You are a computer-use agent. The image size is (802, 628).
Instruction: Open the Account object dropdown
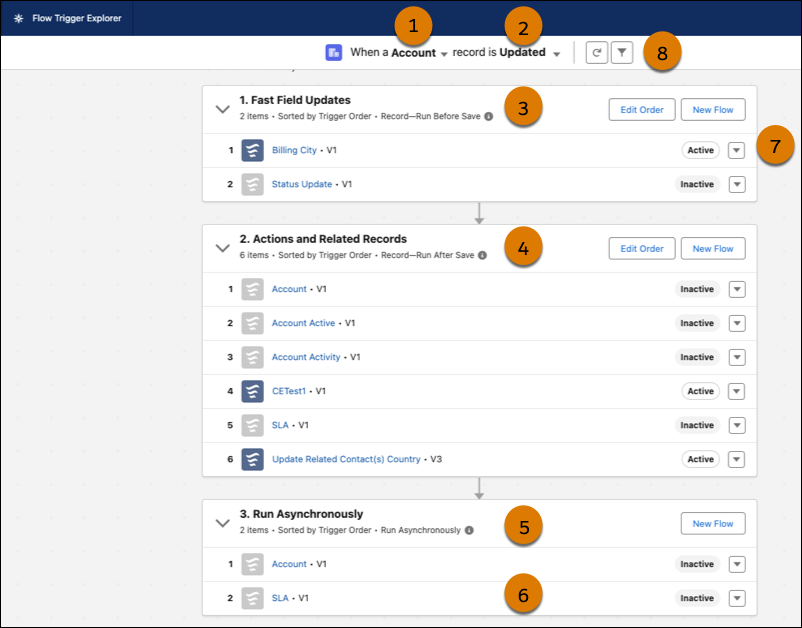(x=444, y=54)
